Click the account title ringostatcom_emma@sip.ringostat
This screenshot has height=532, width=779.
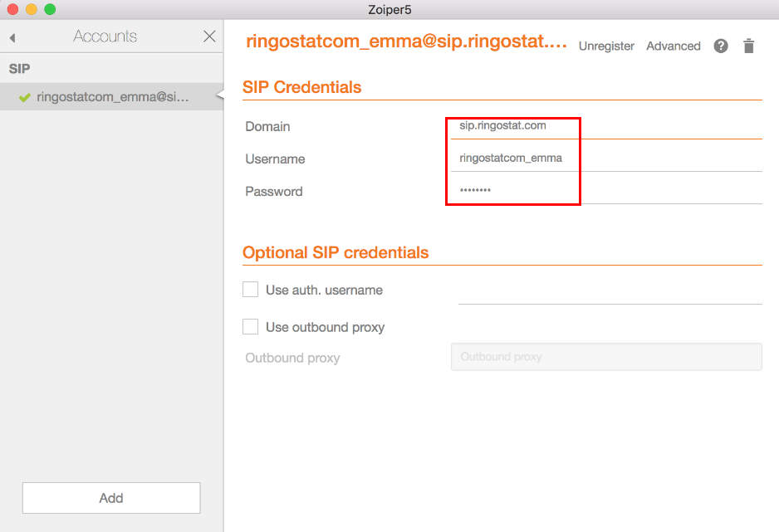406,41
